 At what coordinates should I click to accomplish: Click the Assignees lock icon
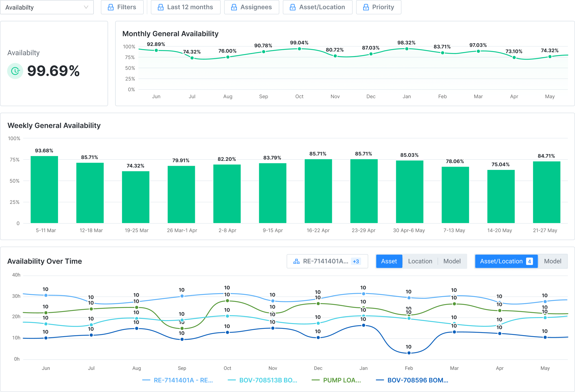click(234, 7)
